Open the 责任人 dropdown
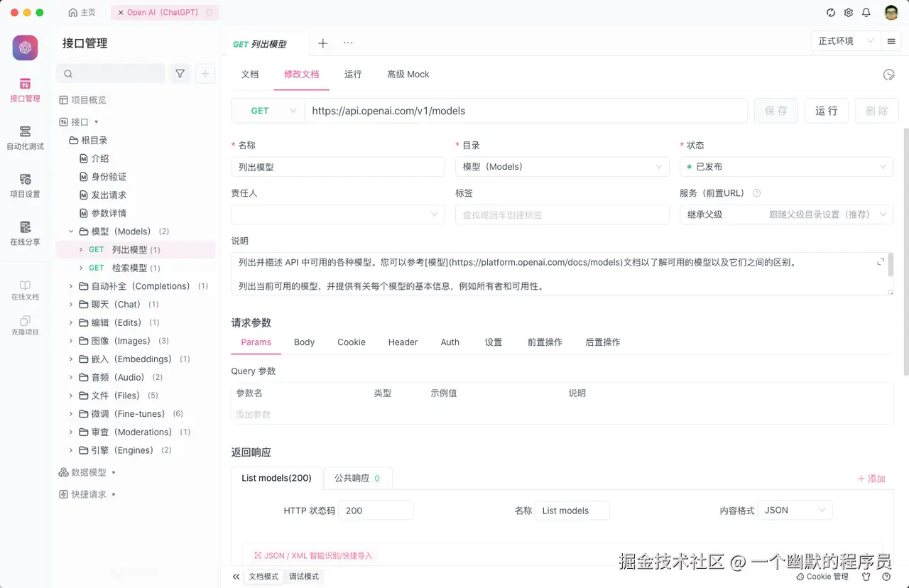Image resolution: width=909 pixels, height=588 pixels. point(337,214)
